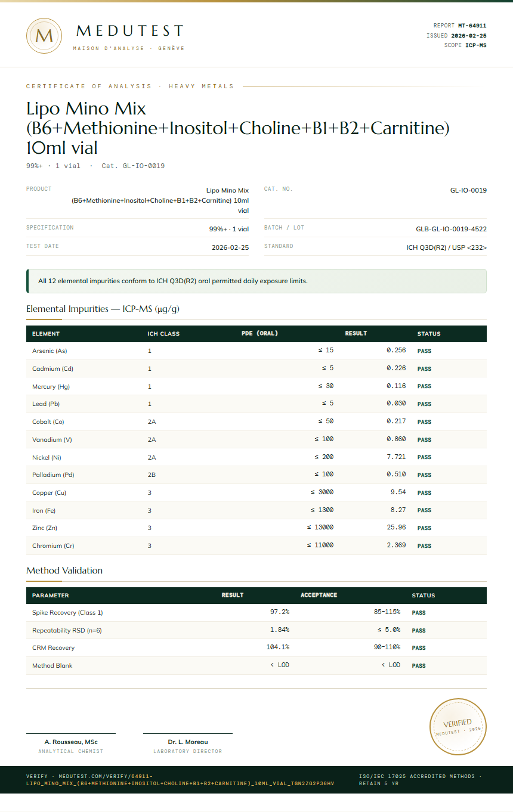Click the Medutest circular M logo
513x812 pixels.
pyautogui.click(x=44, y=36)
